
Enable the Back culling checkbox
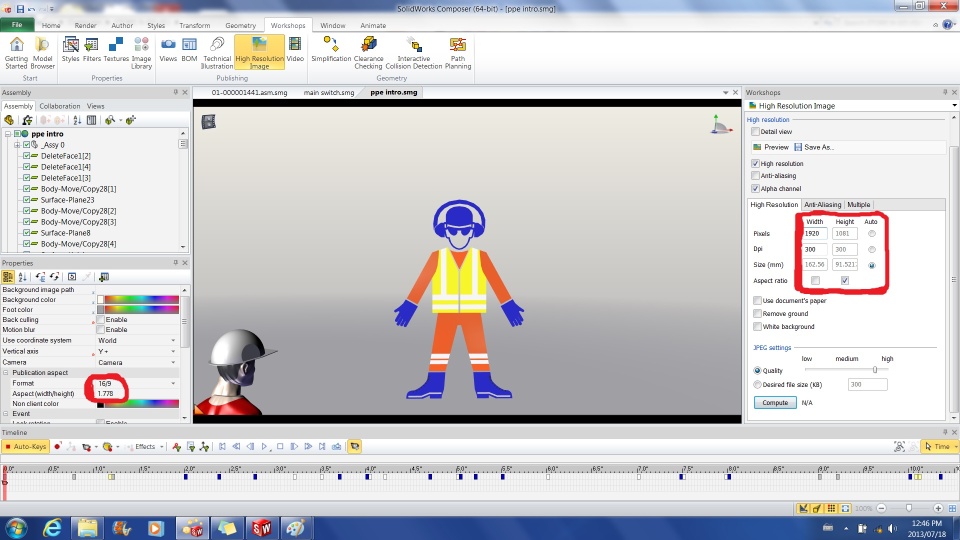100,320
